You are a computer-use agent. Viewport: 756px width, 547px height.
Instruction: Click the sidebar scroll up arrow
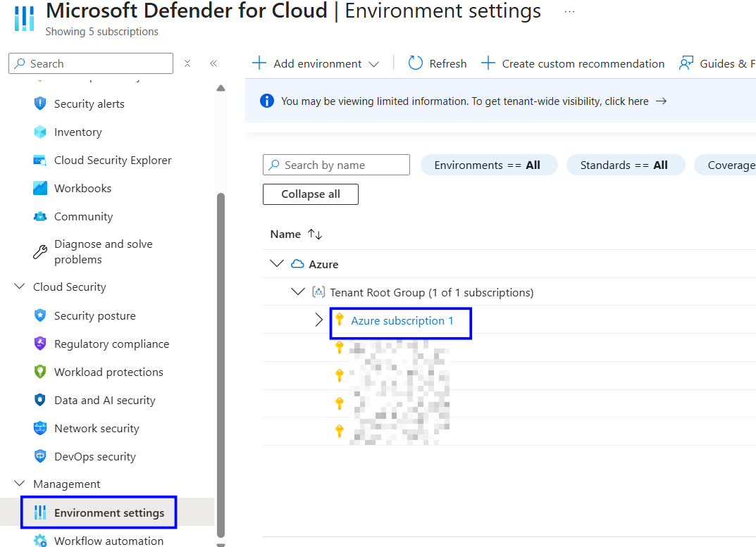click(221, 88)
